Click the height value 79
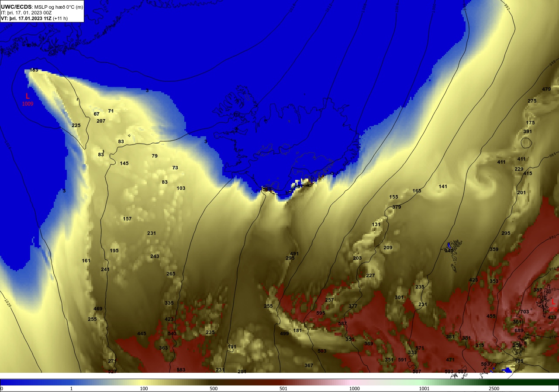 point(155,156)
